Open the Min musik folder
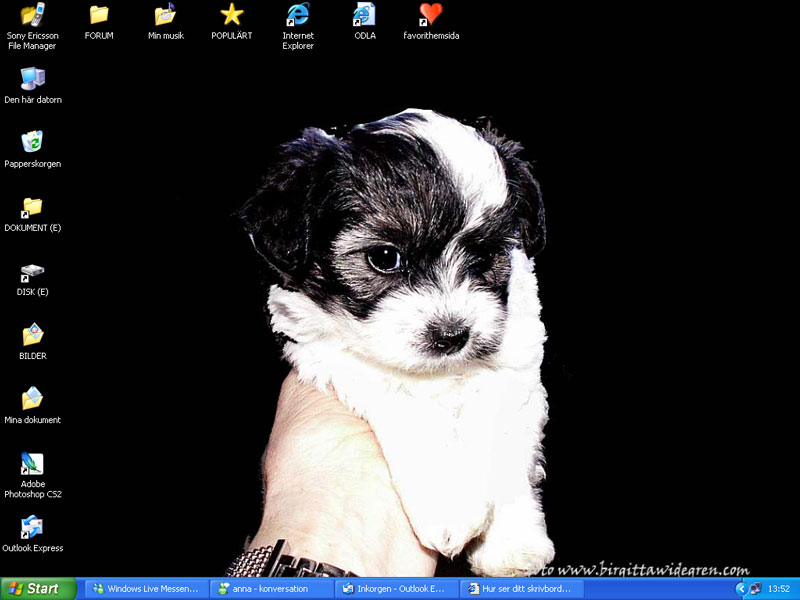Screen dimensions: 800x600 165,15
